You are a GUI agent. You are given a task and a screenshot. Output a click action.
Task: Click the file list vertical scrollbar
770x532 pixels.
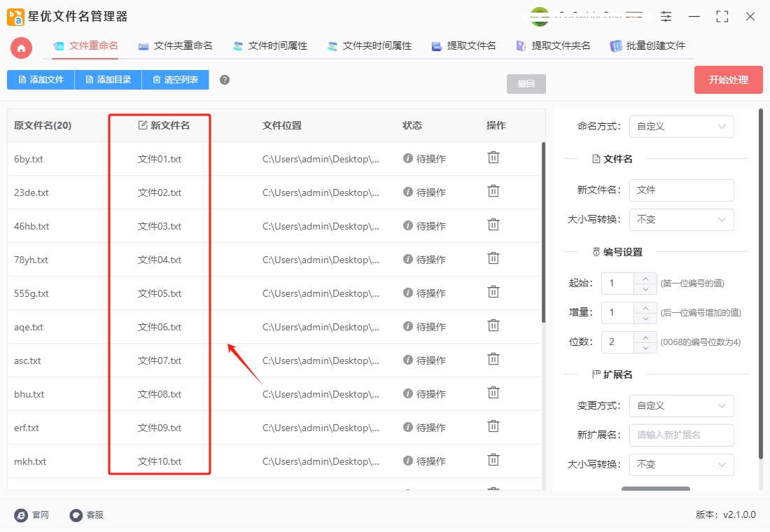click(x=543, y=232)
